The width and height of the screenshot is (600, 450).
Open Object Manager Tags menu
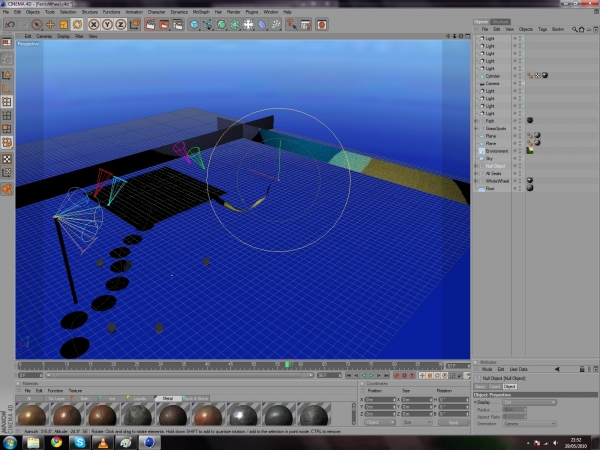click(542, 29)
